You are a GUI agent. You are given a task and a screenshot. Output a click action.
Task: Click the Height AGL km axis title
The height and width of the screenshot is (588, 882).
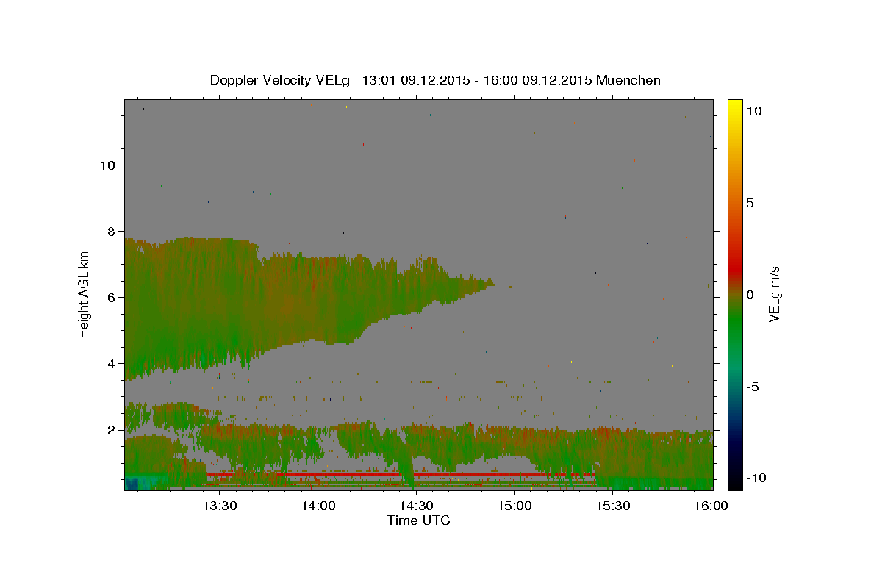(85, 294)
